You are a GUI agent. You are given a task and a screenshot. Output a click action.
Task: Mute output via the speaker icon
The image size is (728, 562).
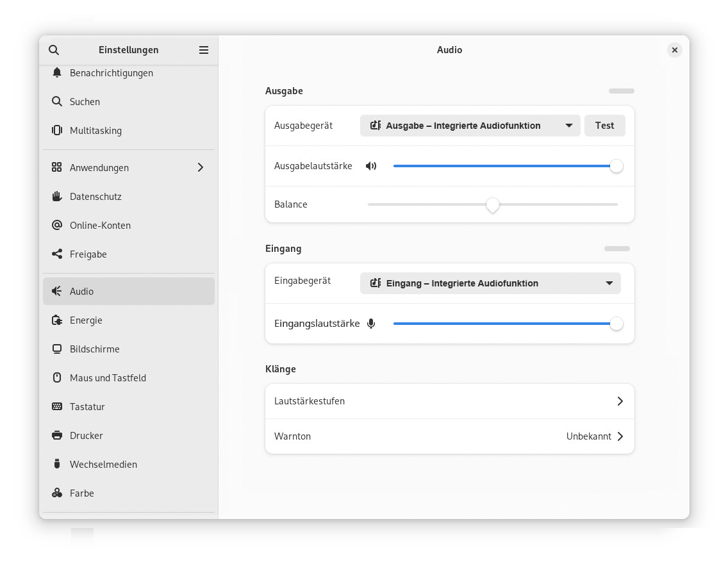coord(371,166)
